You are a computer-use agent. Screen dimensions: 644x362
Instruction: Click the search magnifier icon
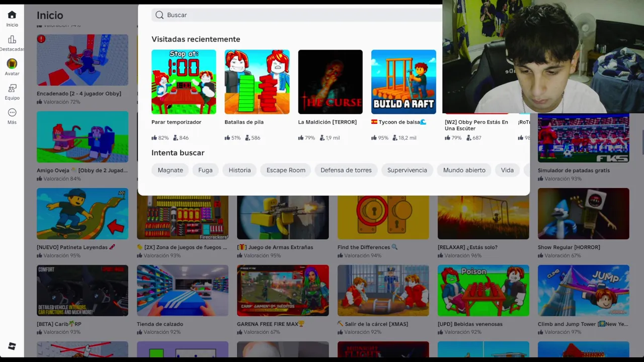(x=159, y=15)
